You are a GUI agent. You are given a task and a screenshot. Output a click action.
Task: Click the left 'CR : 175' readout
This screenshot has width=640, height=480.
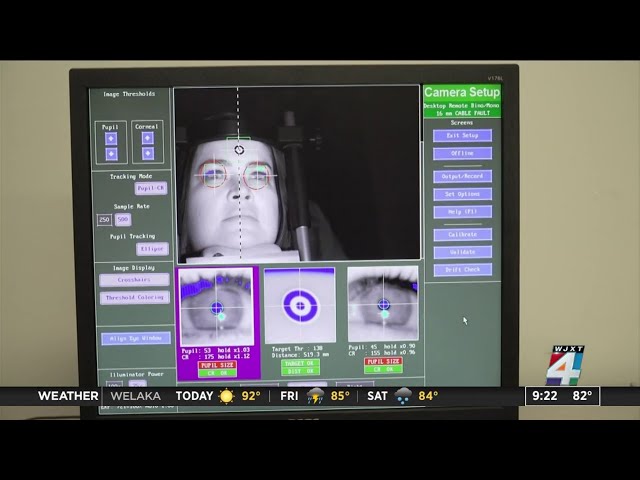[x=198, y=357]
